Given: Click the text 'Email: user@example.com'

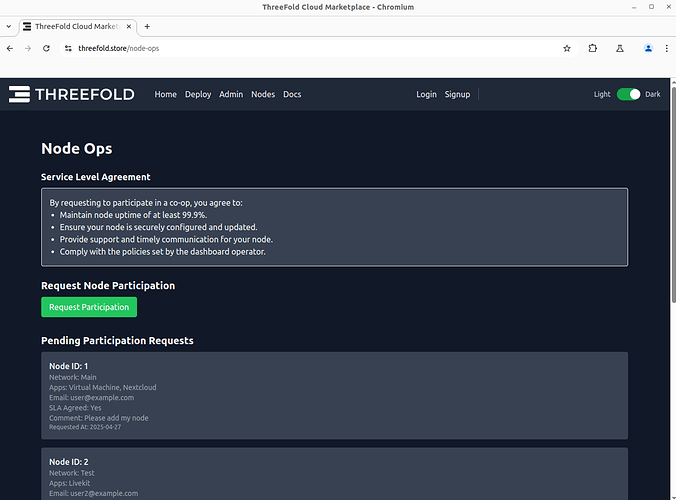Looking at the screenshot, I should [91, 397].
